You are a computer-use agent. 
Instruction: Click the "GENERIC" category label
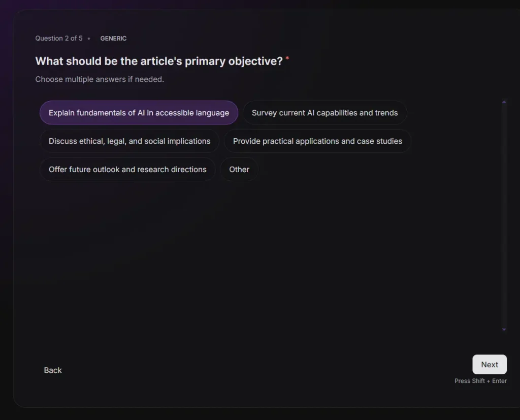coord(113,38)
